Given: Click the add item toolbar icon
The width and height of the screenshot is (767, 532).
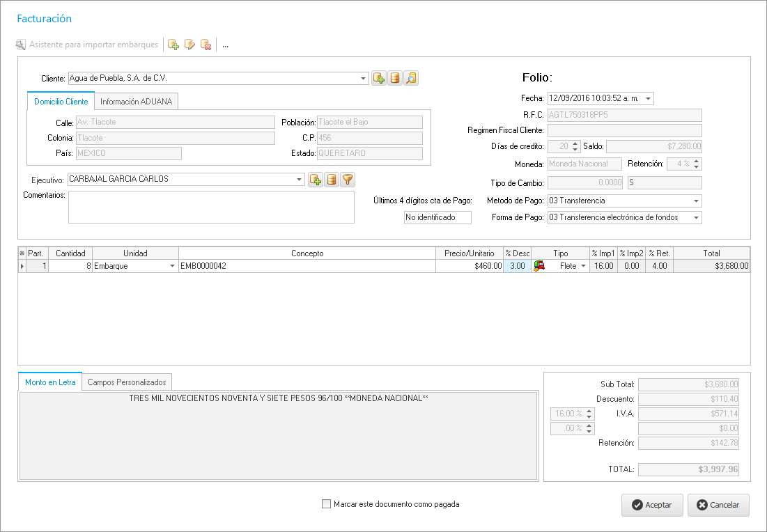Looking at the screenshot, I should coord(173,45).
